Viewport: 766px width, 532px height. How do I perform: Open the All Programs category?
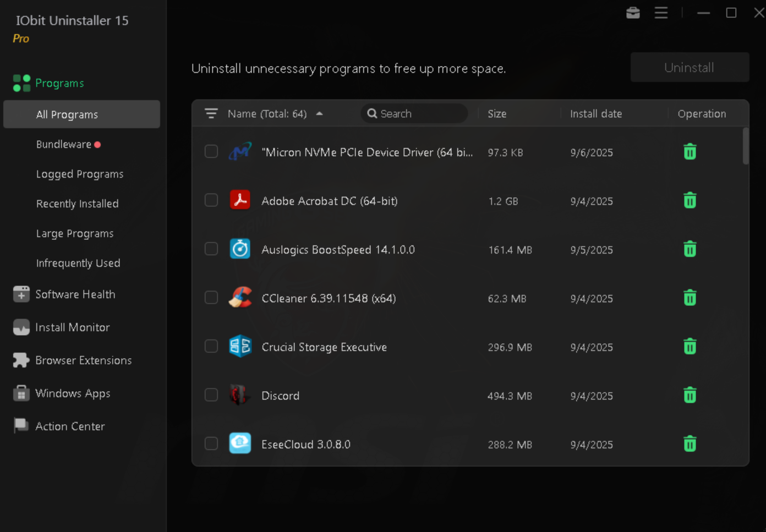(x=81, y=114)
